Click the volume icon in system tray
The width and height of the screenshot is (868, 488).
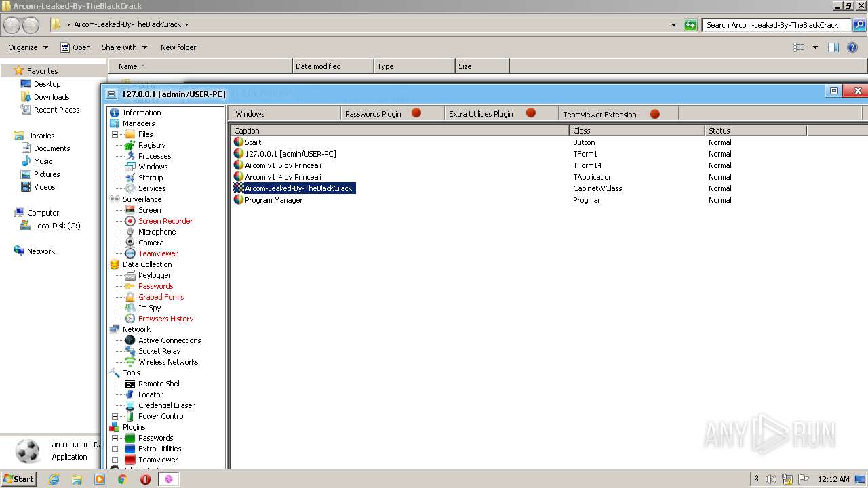pyautogui.click(x=771, y=479)
